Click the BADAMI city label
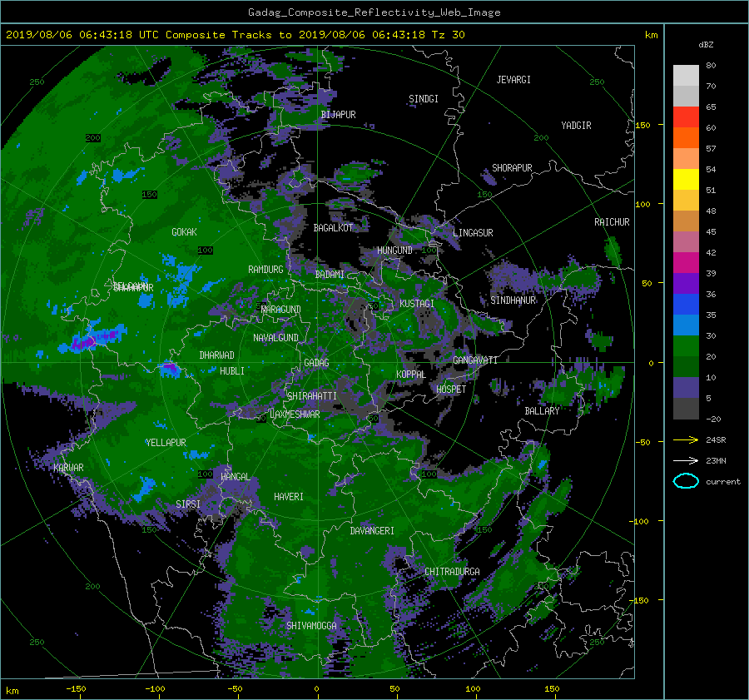The width and height of the screenshot is (749, 700). click(x=330, y=275)
